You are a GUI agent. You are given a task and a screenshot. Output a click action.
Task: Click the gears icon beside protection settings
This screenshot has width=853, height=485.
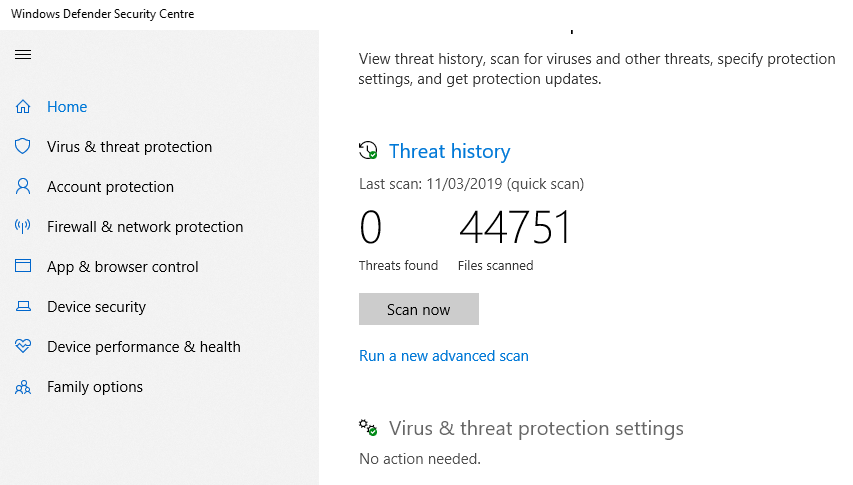(x=368, y=428)
